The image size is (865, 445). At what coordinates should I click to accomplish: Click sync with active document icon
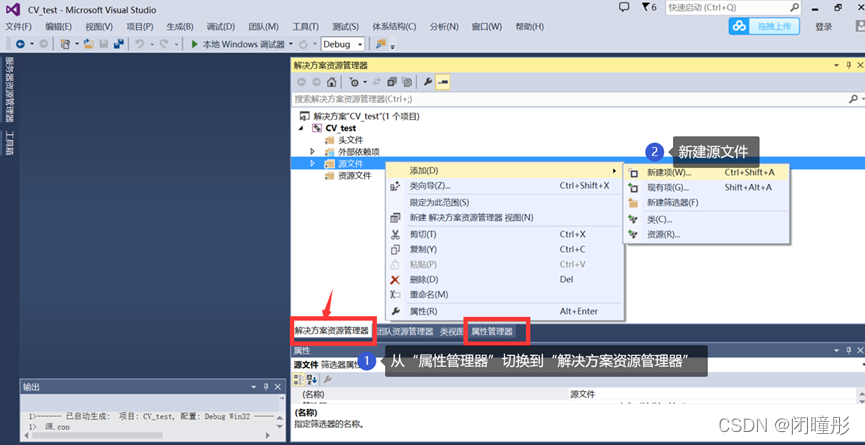377,82
